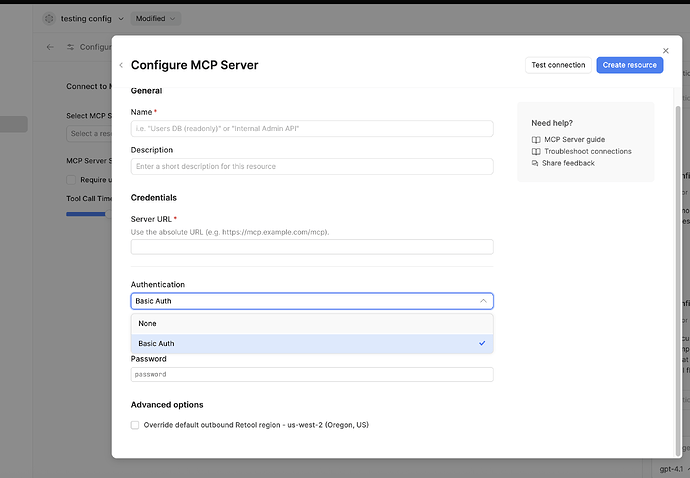Click the Test connection button
The image size is (690, 478).
pos(558,65)
